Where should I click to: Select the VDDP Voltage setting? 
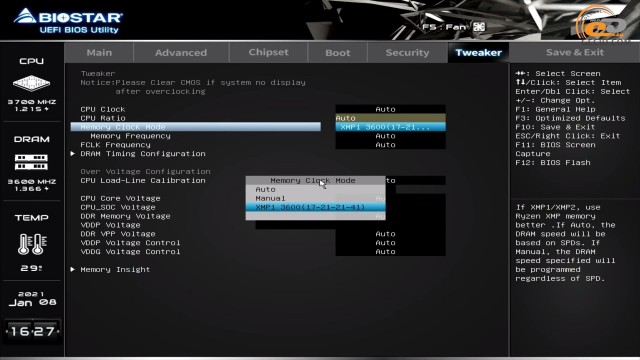point(110,225)
